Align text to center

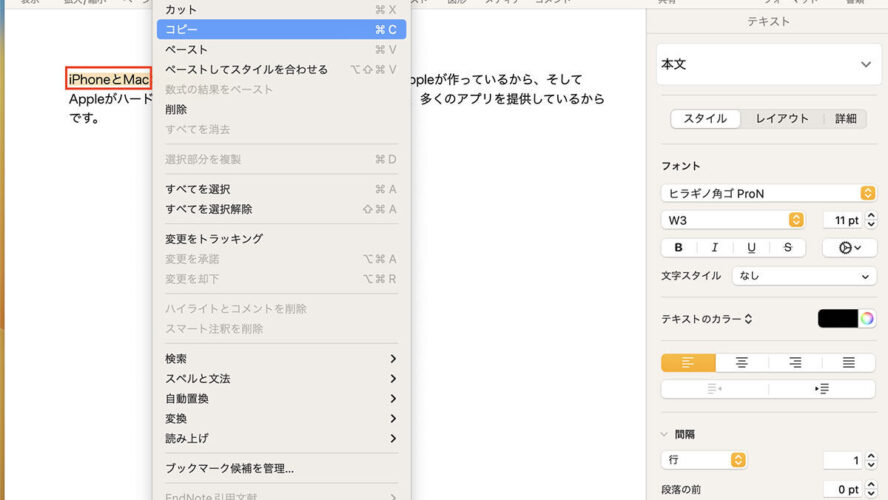coord(741,362)
